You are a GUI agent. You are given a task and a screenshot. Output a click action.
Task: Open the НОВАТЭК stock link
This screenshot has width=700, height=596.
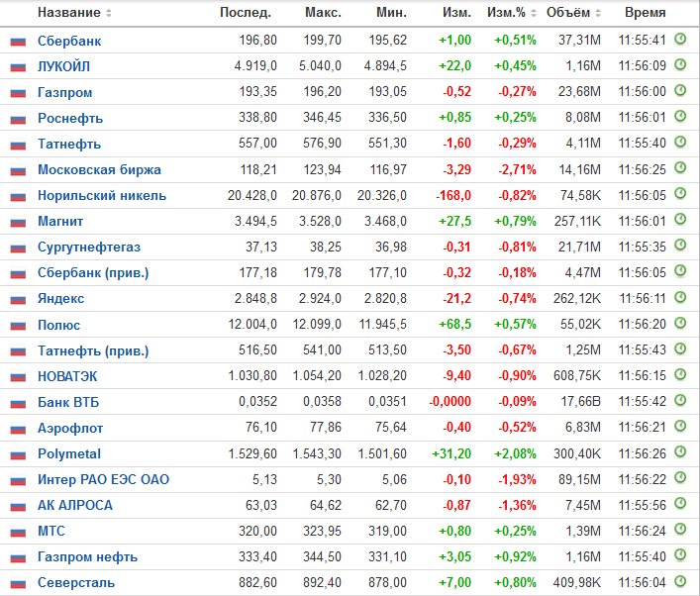pos(67,377)
